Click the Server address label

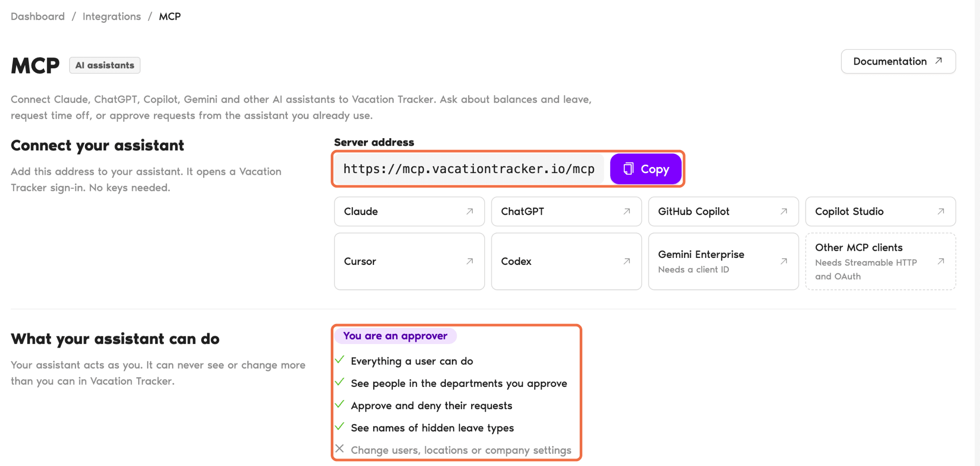point(374,143)
